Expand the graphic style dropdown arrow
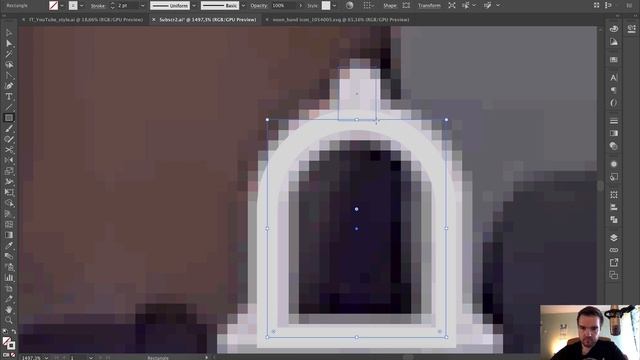This screenshot has height=360, width=640. 334,6
